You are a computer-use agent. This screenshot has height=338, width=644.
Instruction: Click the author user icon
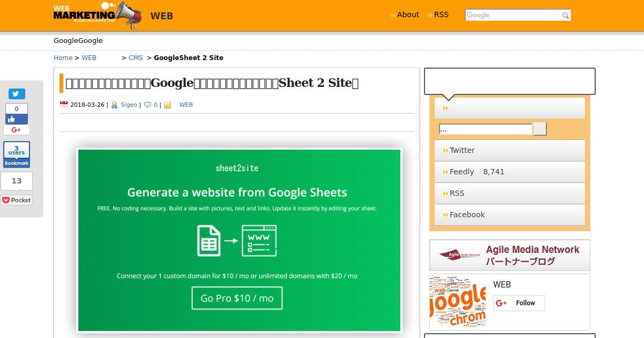click(x=114, y=105)
